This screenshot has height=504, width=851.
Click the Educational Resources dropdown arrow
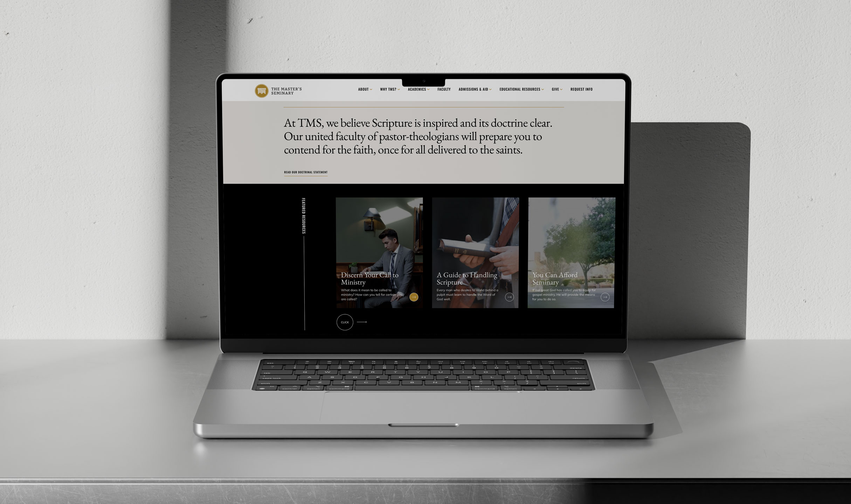coord(543,89)
